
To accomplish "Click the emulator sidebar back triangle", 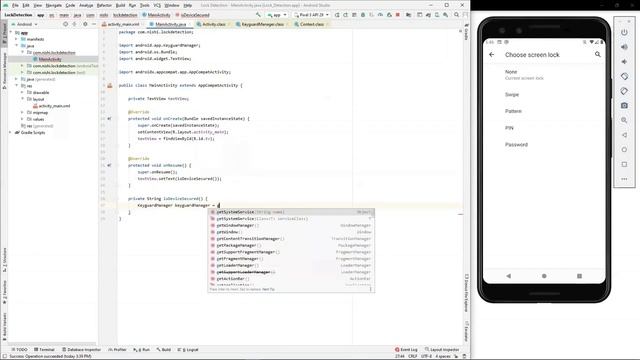I will pyautogui.click(x=624, y=135).
